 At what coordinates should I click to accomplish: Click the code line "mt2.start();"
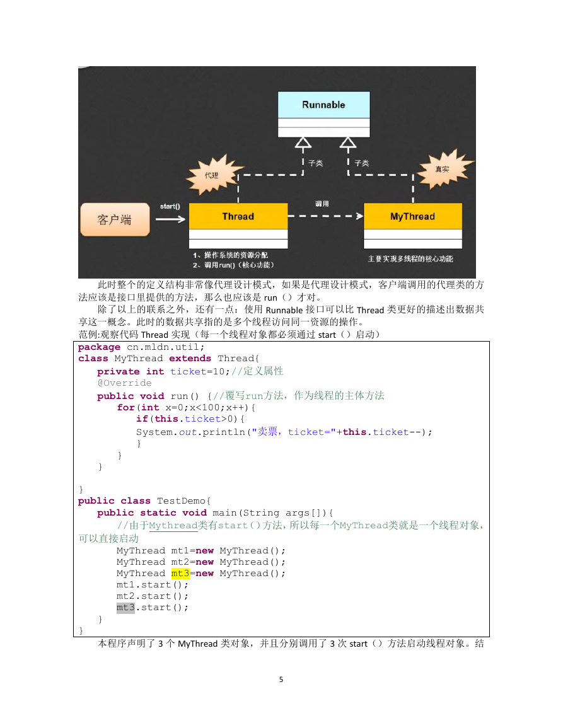point(153,596)
